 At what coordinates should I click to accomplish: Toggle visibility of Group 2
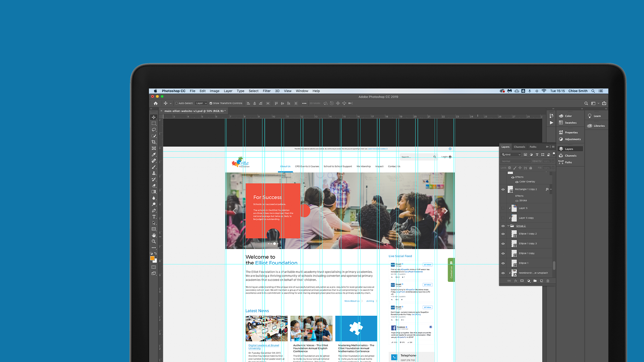pyautogui.click(x=503, y=226)
